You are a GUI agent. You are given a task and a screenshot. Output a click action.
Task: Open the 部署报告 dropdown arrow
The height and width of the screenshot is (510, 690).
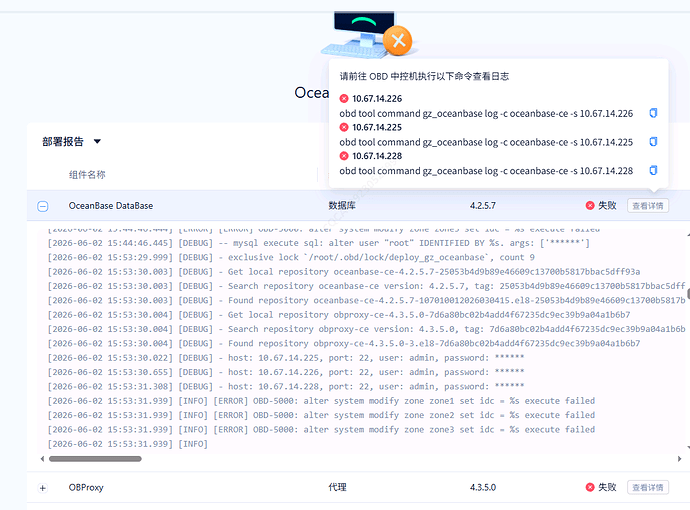(x=97, y=141)
